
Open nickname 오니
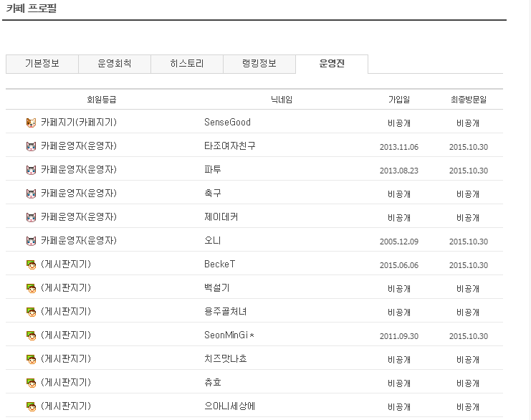(213, 241)
